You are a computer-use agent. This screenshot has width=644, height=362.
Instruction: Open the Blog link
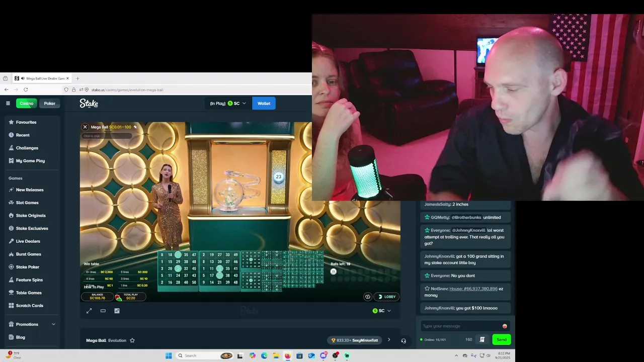tap(20, 337)
